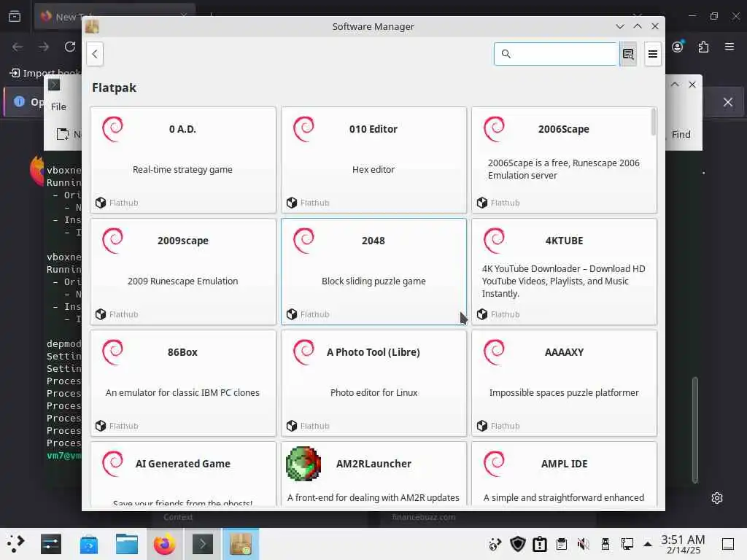
Task: Open Firefox tab list button
Action: [15, 17]
